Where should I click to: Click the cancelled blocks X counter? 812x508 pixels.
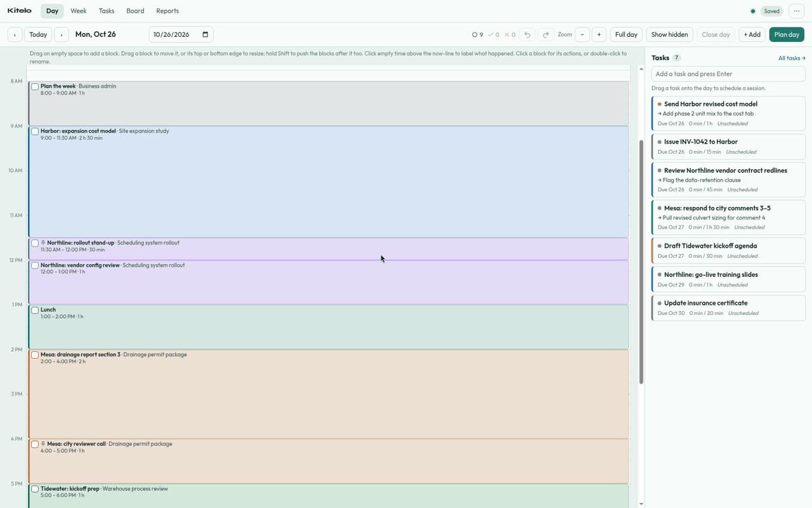(x=509, y=35)
